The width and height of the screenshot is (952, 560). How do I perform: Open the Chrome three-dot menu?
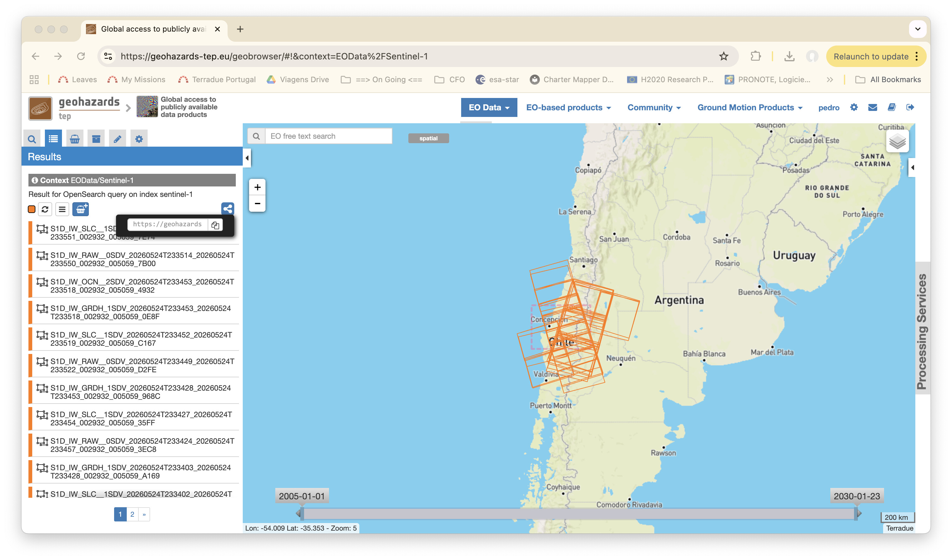pos(917,56)
